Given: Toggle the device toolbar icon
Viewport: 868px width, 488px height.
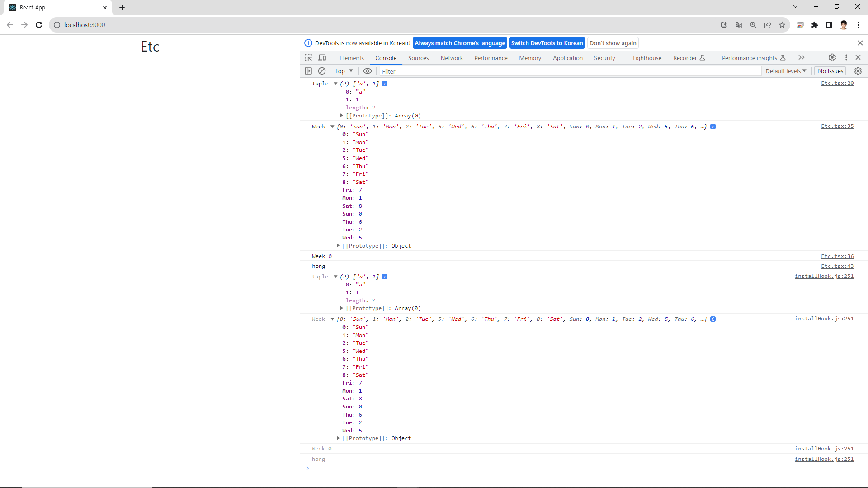Looking at the screenshot, I should pos(322,58).
